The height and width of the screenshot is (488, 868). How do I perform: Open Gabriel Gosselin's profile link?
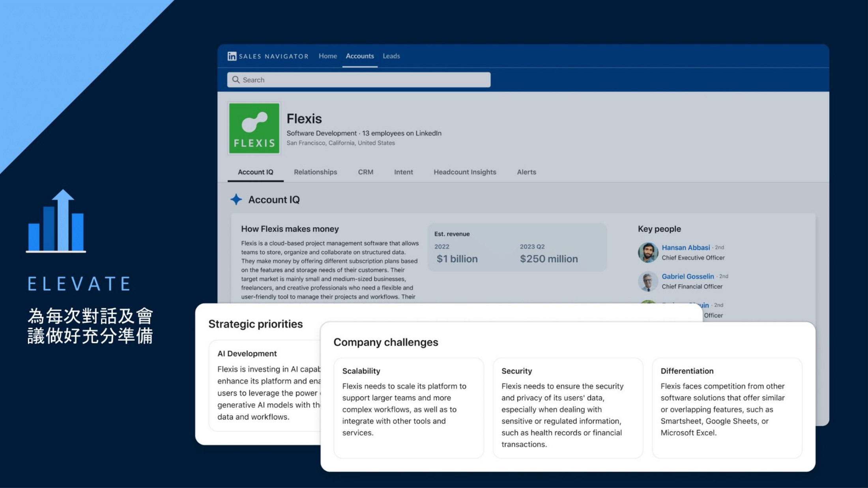coord(688,276)
